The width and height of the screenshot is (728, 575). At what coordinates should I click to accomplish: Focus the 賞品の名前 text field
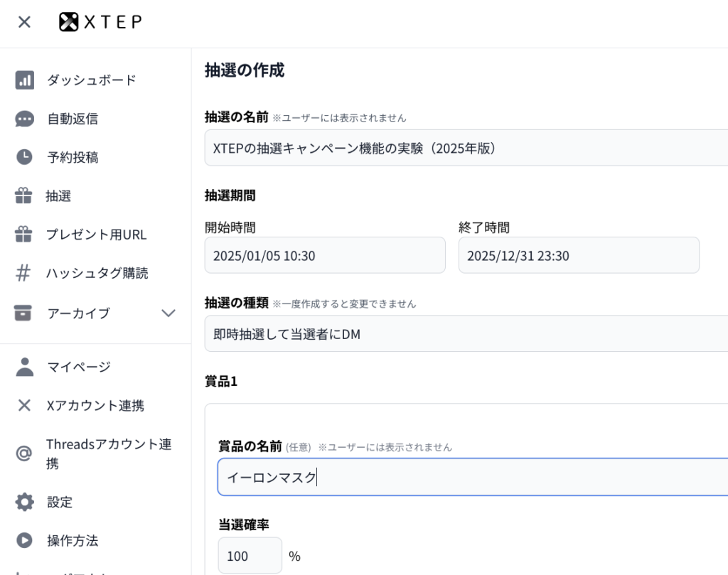(469, 477)
